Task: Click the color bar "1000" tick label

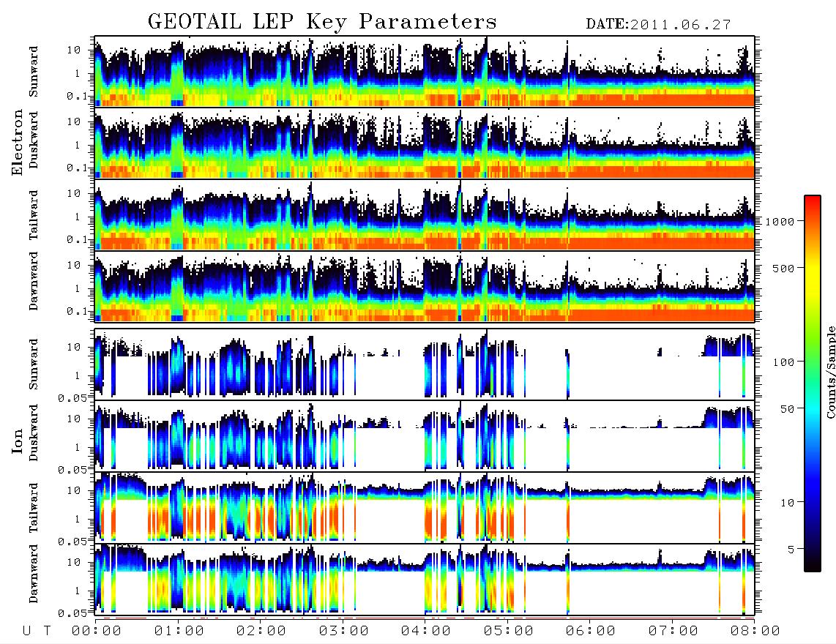Action: coord(780,222)
